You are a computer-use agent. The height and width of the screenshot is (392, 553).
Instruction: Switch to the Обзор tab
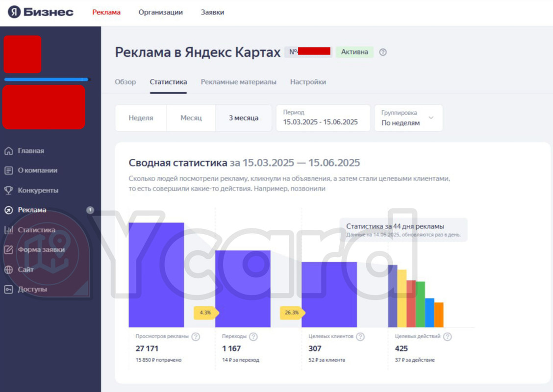click(x=125, y=82)
